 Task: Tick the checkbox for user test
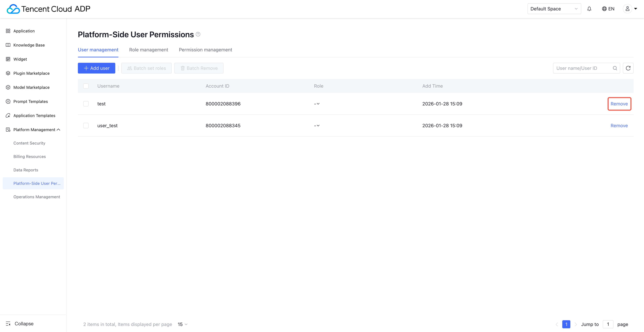tap(86, 104)
